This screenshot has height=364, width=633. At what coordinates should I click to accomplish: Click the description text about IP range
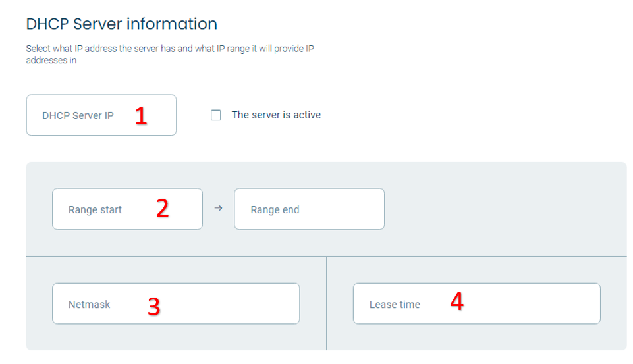pos(170,54)
